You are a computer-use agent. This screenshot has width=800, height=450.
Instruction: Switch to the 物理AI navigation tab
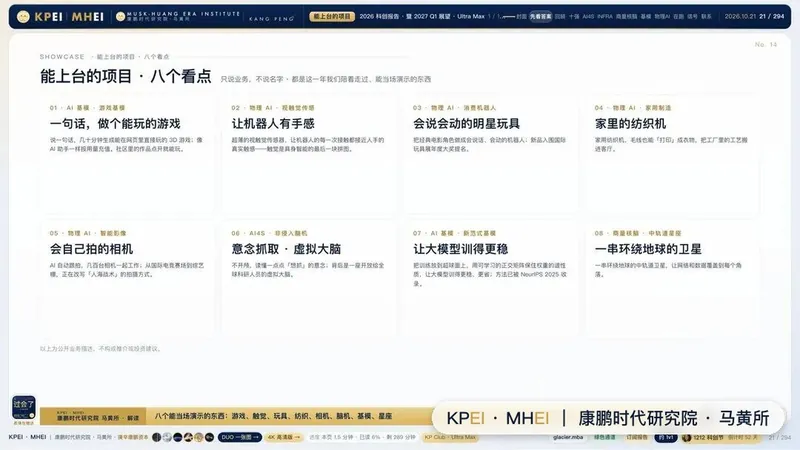coord(662,16)
